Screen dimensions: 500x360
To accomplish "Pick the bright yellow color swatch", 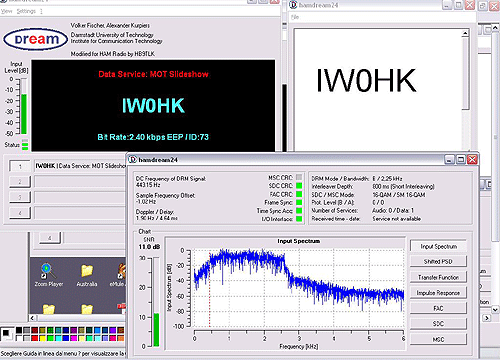I will (42, 338).
